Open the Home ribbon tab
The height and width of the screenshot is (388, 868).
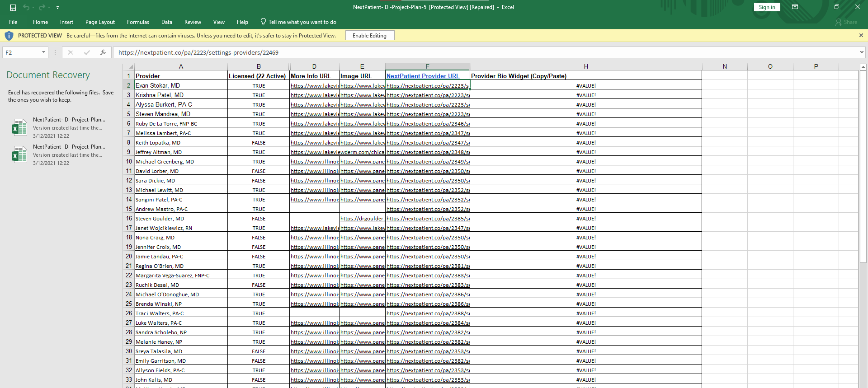pos(40,22)
